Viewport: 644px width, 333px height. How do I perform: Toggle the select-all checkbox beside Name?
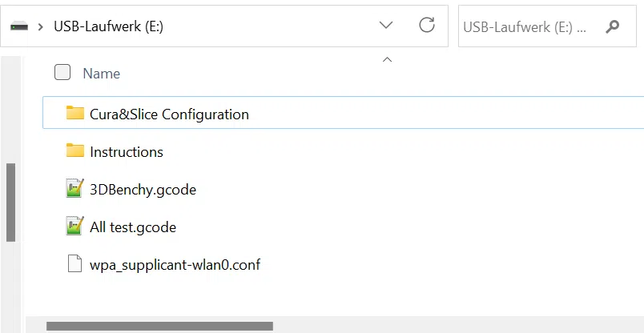(x=62, y=72)
